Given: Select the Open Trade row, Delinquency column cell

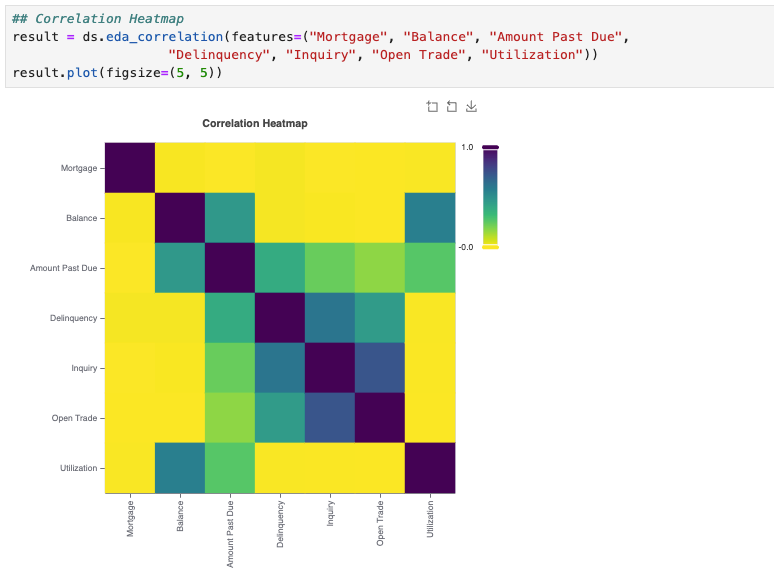Looking at the screenshot, I should (x=280, y=418).
